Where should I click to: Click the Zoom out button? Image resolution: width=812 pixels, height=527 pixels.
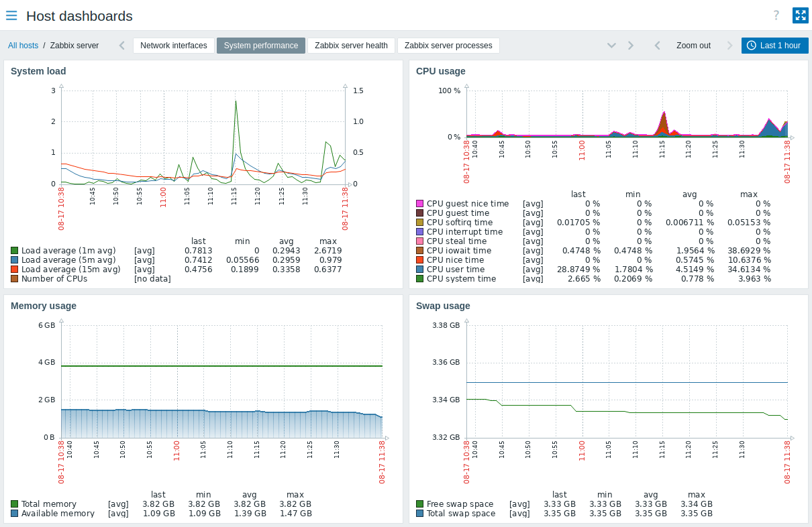point(693,45)
